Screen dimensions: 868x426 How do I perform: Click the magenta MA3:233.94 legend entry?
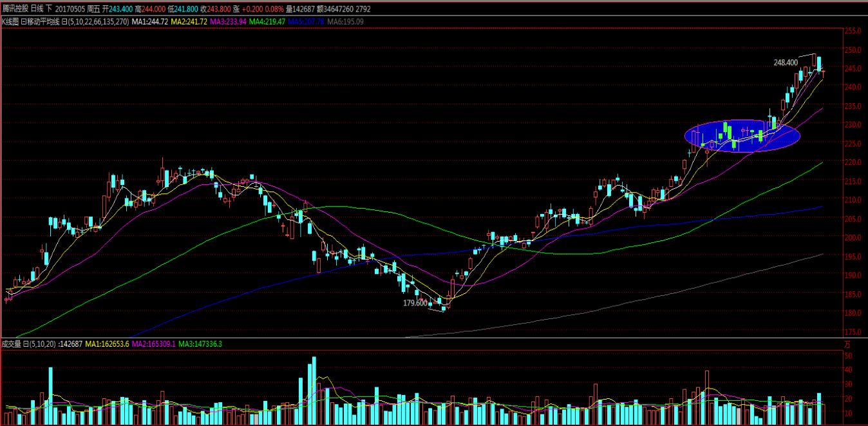[x=229, y=21]
